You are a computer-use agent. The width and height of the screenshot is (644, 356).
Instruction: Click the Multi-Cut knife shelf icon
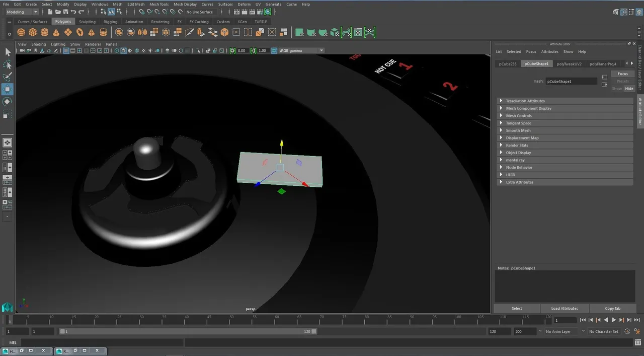189,32
